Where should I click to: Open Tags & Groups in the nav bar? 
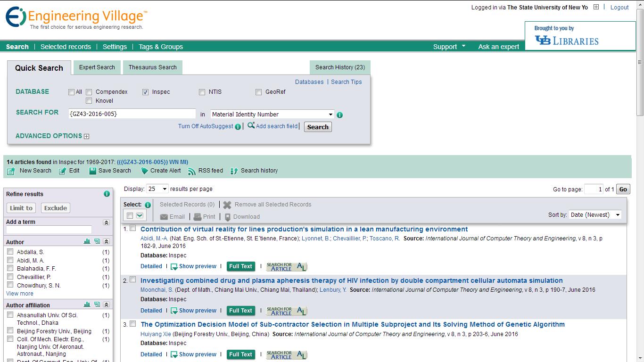click(161, 47)
